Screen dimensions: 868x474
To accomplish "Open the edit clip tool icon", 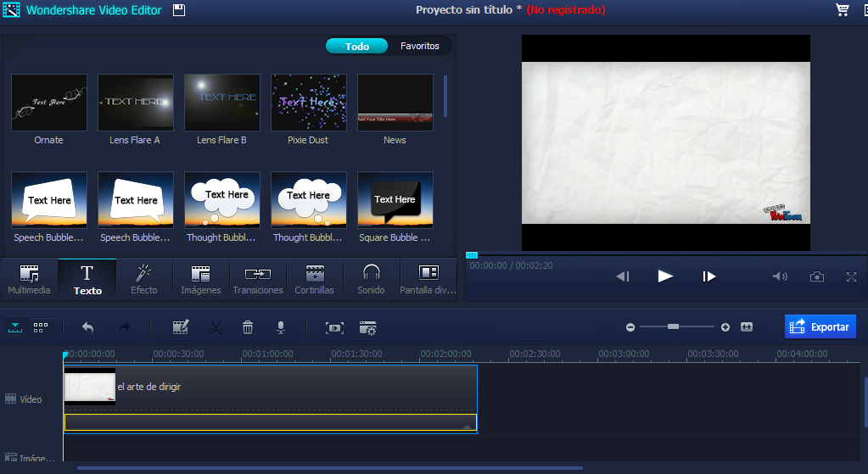I will click(x=181, y=327).
